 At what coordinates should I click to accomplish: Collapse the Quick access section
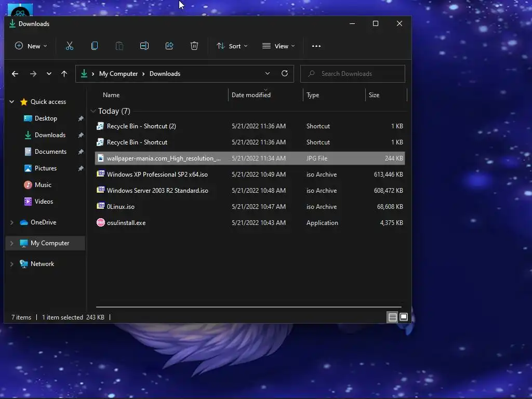(12, 101)
